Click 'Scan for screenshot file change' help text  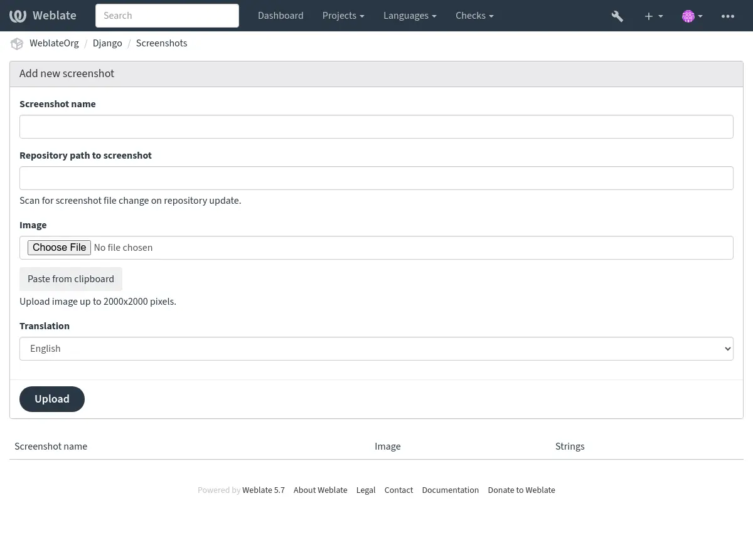click(130, 201)
